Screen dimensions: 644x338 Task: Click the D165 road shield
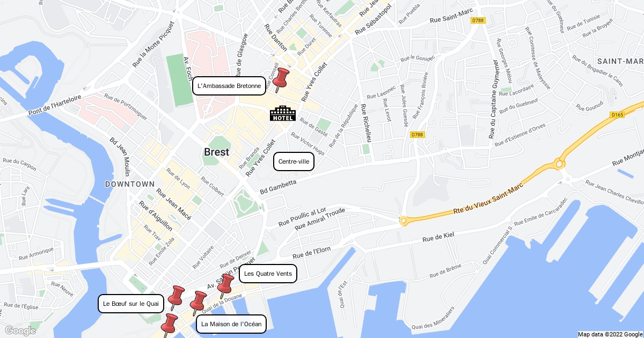click(x=616, y=115)
